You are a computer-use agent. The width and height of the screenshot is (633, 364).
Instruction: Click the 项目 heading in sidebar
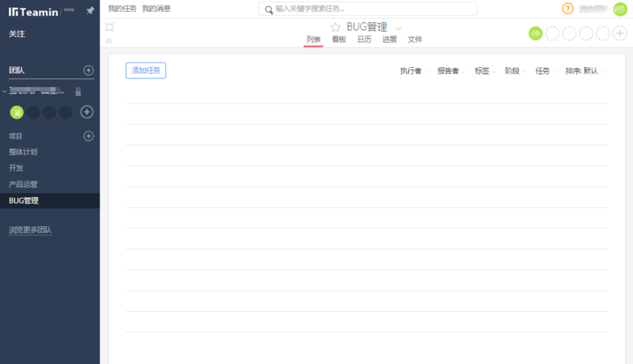coord(16,136)
